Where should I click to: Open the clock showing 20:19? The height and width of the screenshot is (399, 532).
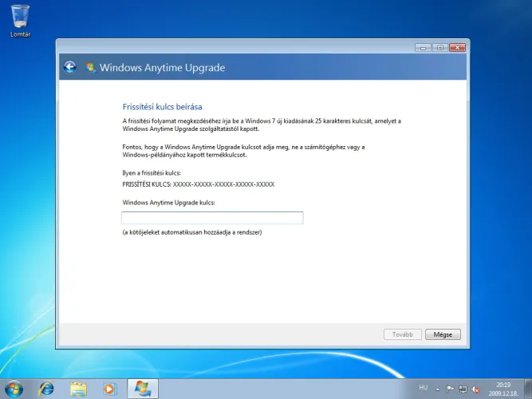[503, 389]
